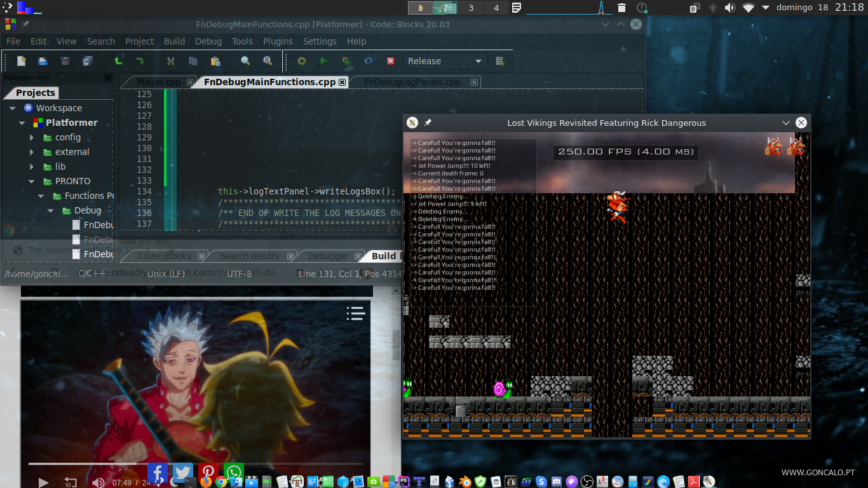Switch to virtual desktop 4

tap(496, 8)
